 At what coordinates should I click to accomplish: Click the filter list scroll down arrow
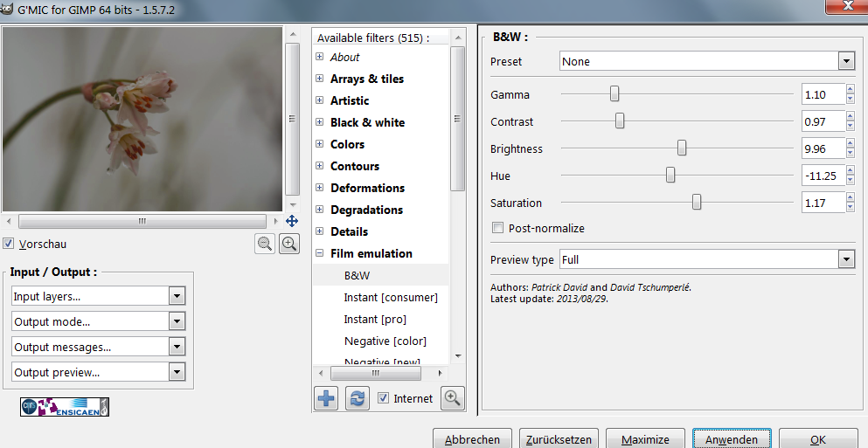coord(457,356)
